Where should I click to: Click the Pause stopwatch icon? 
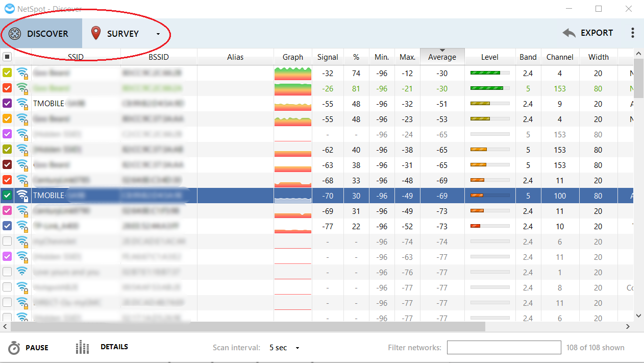(x=14, y=348)
